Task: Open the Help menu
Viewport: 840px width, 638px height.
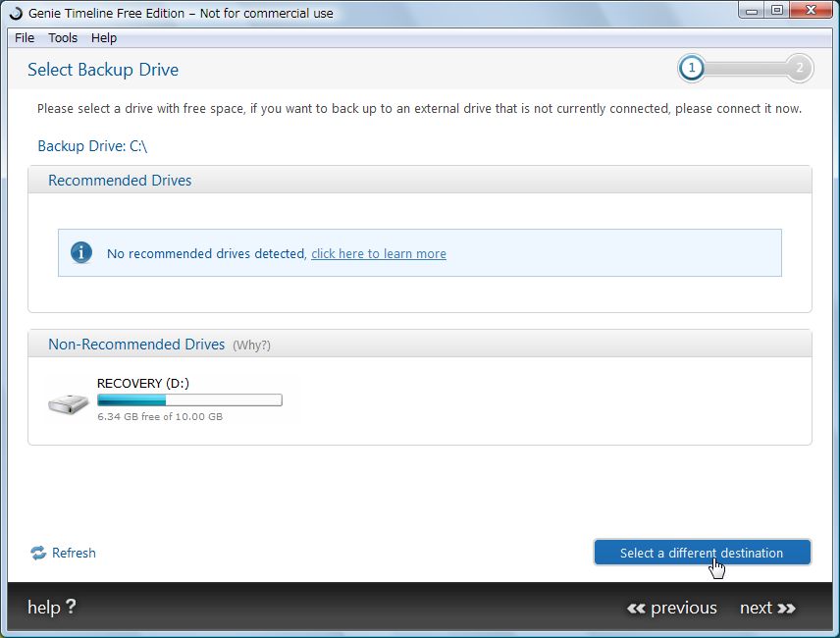Action: coord(104,38)
